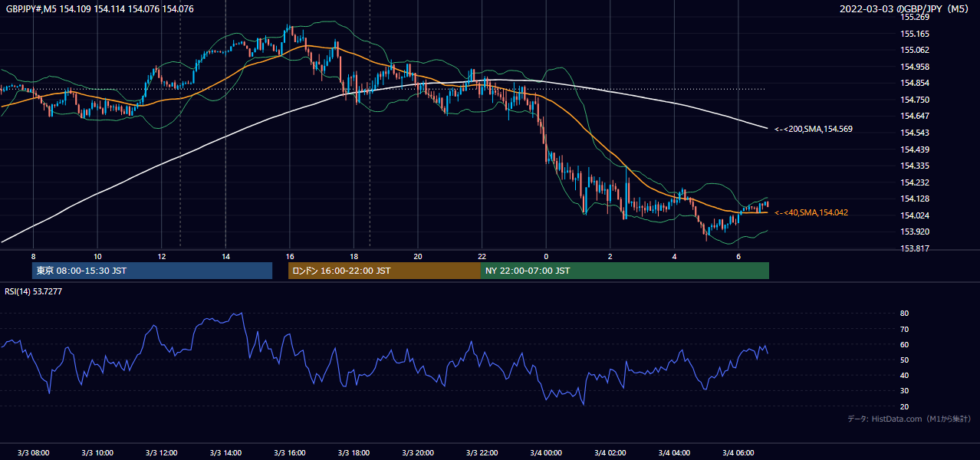Select the NY 22:00-07:00 JST session bar

point(625,271)
